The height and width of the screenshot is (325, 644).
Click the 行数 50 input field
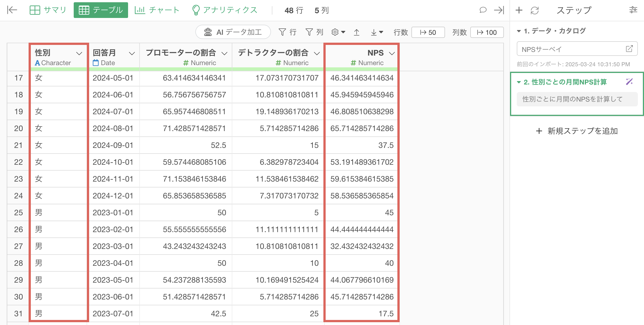point(428,32)
